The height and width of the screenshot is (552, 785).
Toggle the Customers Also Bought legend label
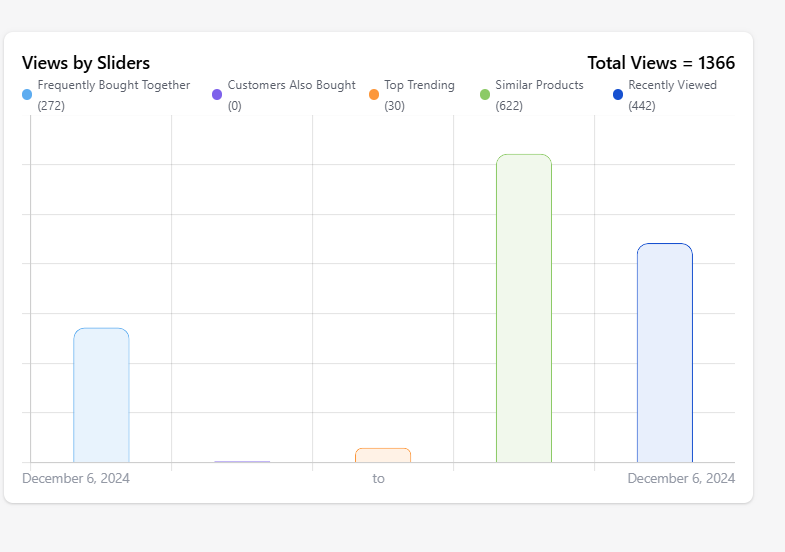coord(291,86)
